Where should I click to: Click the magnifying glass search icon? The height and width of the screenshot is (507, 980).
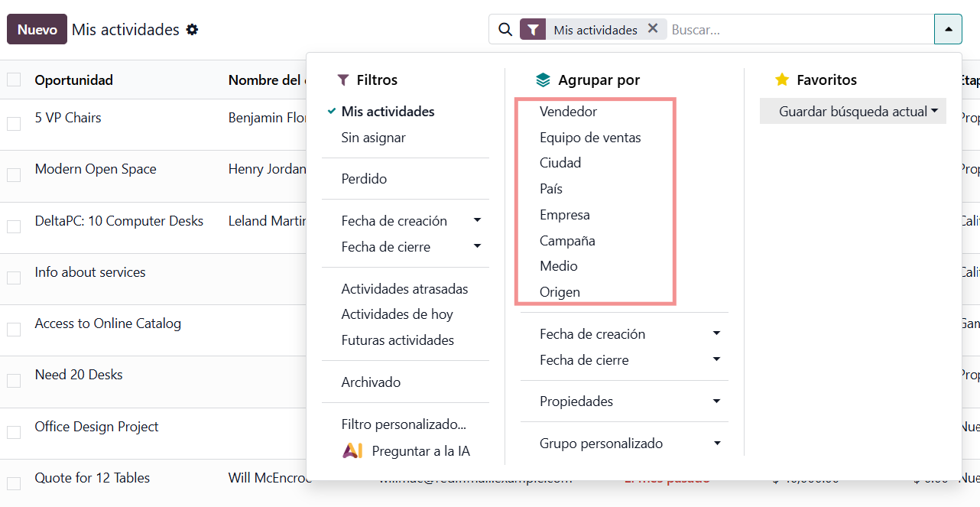505,30
